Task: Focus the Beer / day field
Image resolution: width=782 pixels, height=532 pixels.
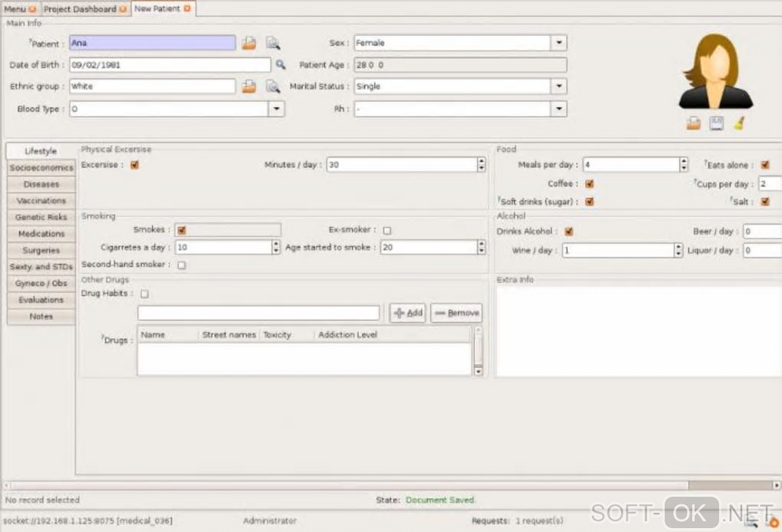Action: [762, 232]
